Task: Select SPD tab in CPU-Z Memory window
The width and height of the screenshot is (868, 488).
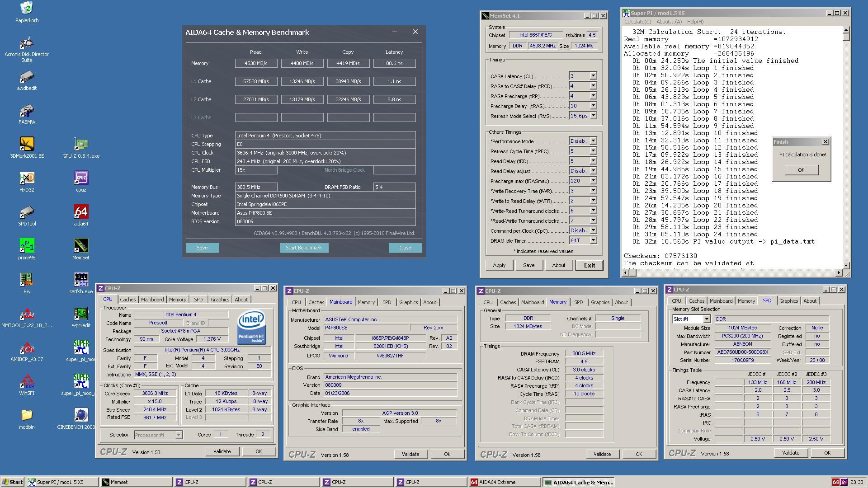Action: click(578, 302)
